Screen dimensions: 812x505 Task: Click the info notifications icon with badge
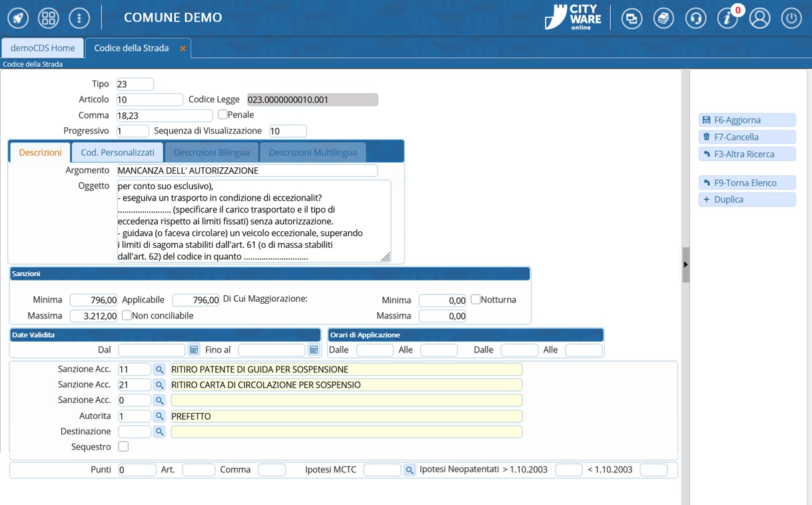tap(727, 18)
